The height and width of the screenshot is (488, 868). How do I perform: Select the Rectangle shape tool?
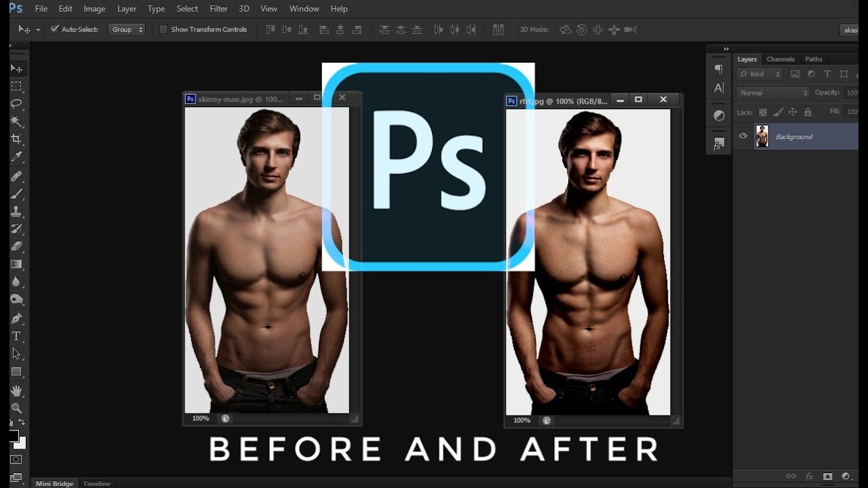16,371
